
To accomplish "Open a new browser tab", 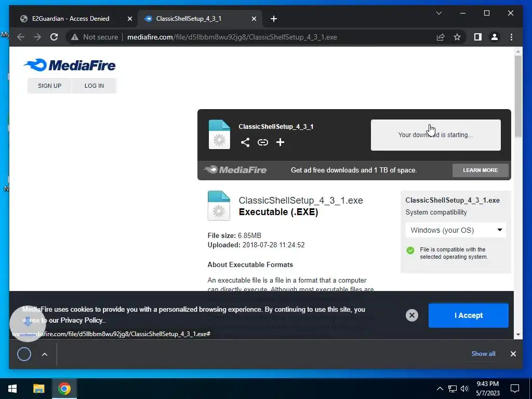I will click(x=274, y=19).
